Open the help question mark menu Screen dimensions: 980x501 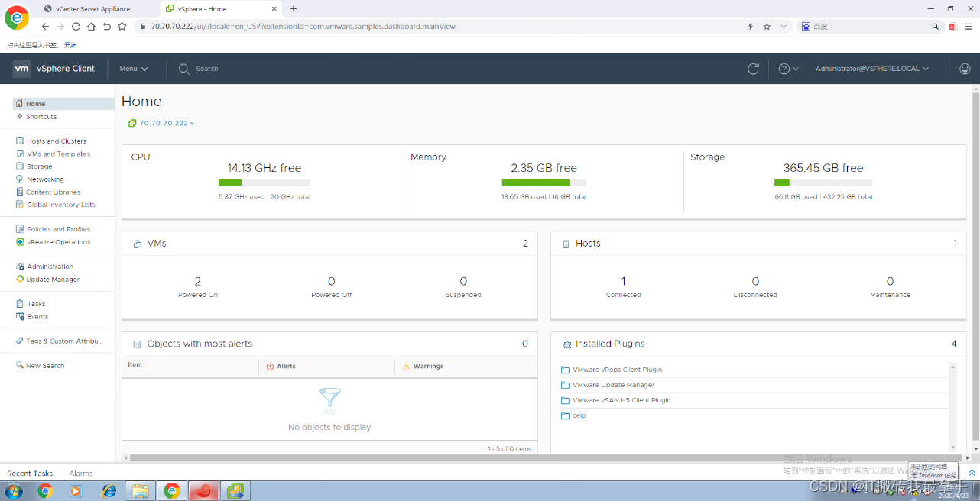[788, 69]
